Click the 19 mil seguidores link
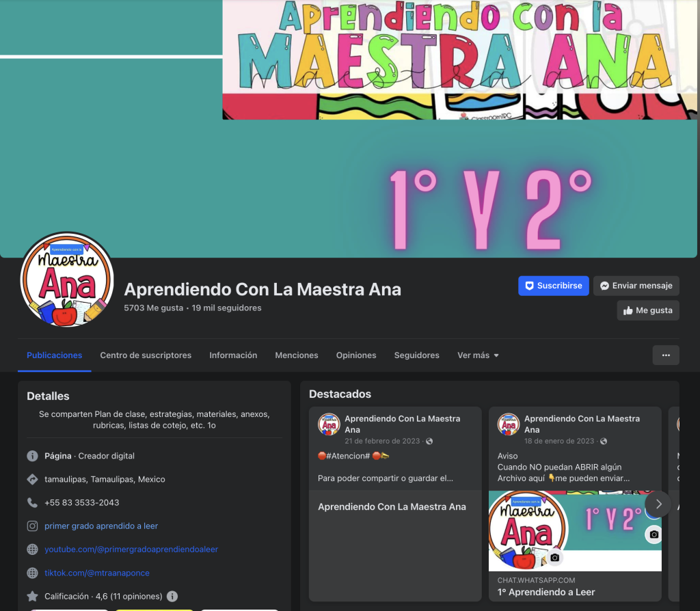 click(x=226, y=308)
